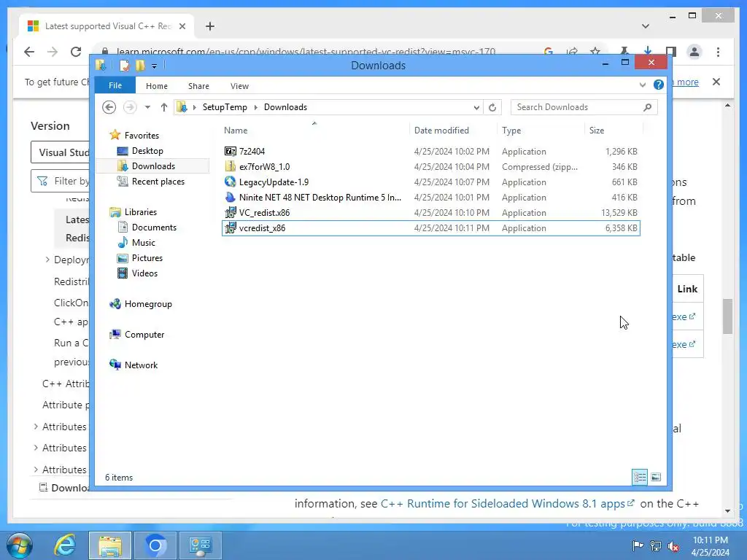Select Downloads in the navigation pane
The width and height of the screenshot is (747, 560).
pyautogui.click(x=153, y=166)
